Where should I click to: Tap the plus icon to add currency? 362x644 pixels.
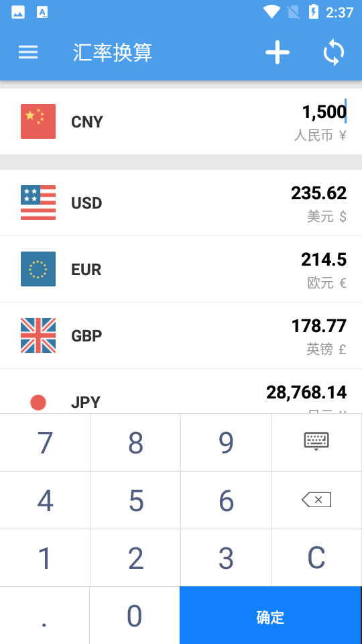coord(278,52)
